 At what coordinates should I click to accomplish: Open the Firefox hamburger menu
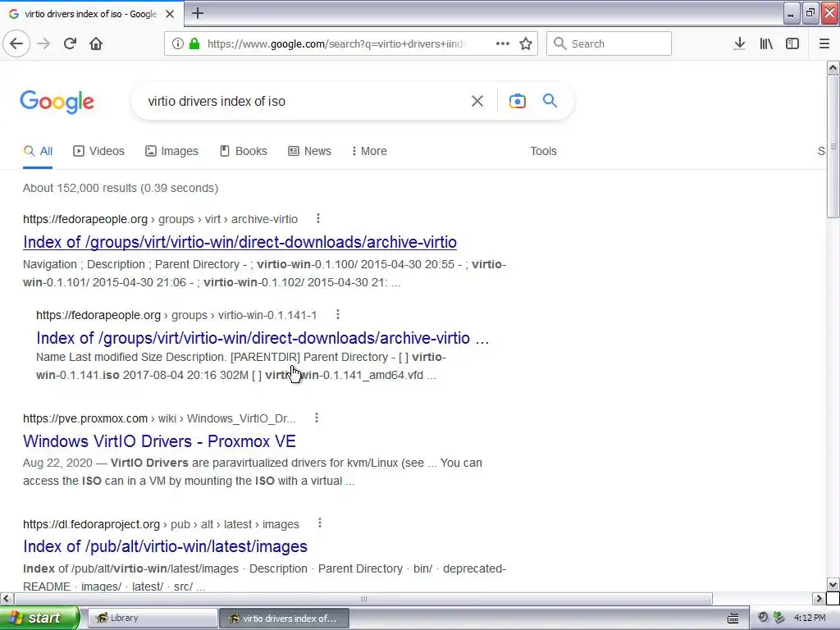pyautogui.click(x=824, y=43)
